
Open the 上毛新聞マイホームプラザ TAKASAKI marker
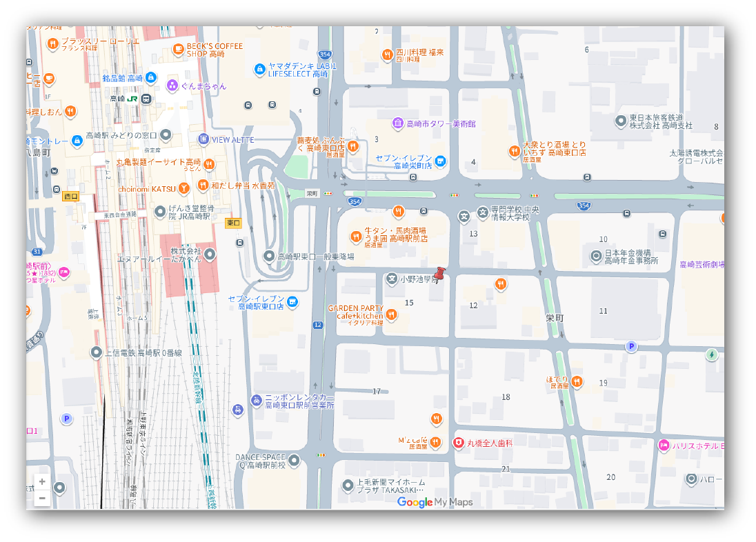(x=348, y=485)
